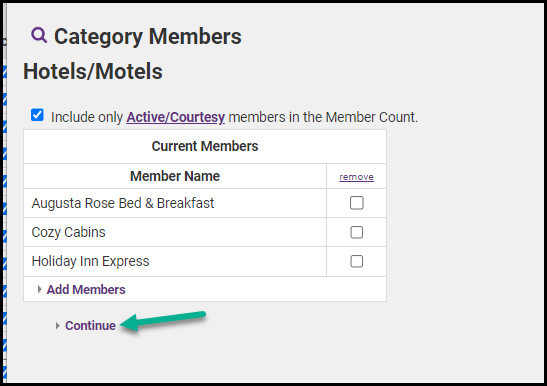Check the Holiday Inn Express remove box
547x386 pixels.
pyautogui.click(x=357, y=261)
